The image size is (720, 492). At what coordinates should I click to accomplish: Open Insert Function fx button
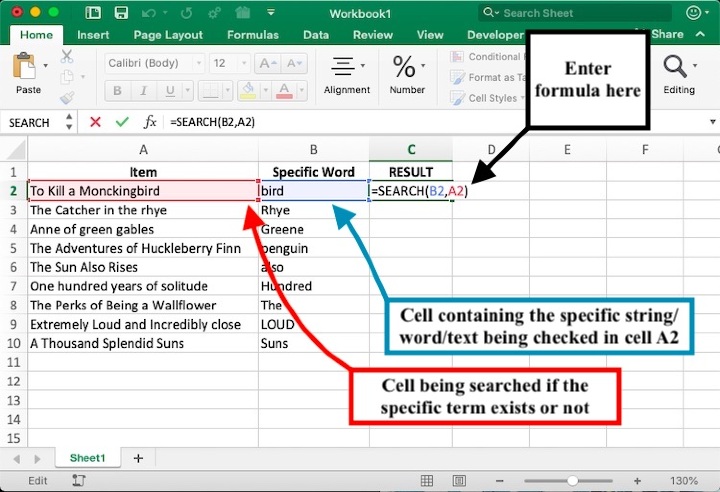[x=150, y=122]
